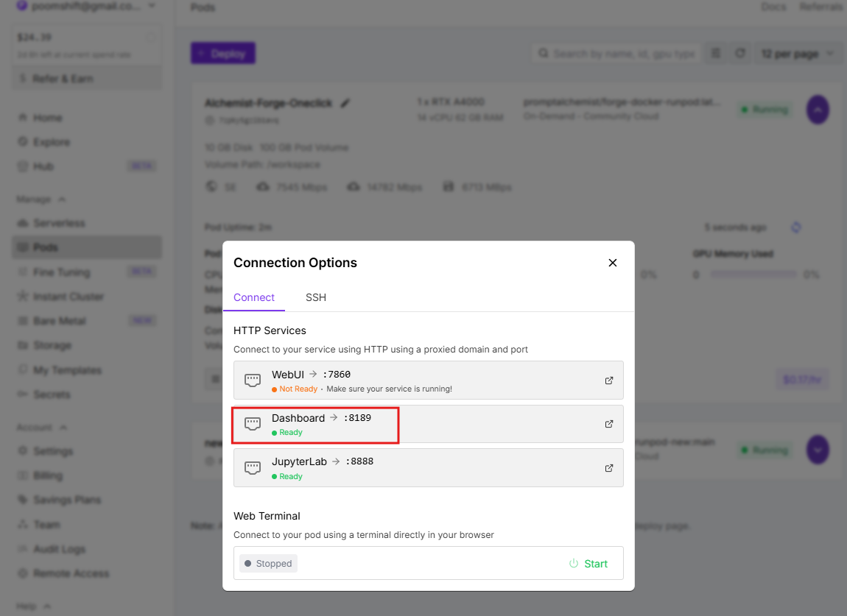Screen dimensions: 847x616
Task: Switch to the SSH tab
Action: pyautogui.click(x=316, y=297)
